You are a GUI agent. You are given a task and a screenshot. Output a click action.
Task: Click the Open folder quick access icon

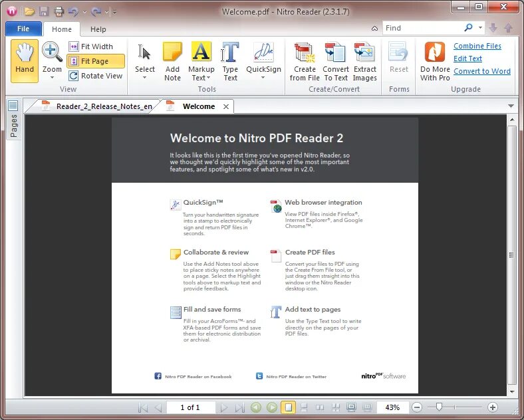pos(29,12)
